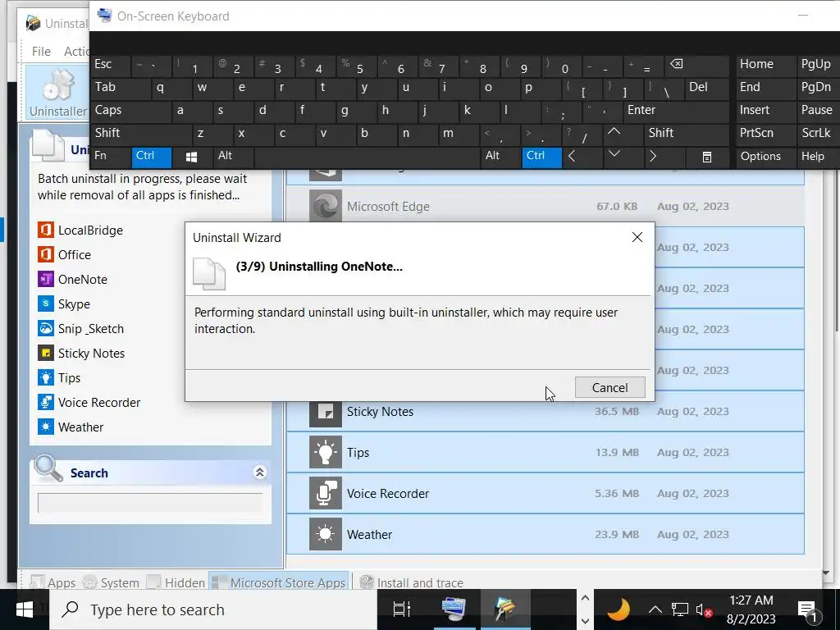
Task: Click the Skype icon in the batch list
Action: (46, 304)
